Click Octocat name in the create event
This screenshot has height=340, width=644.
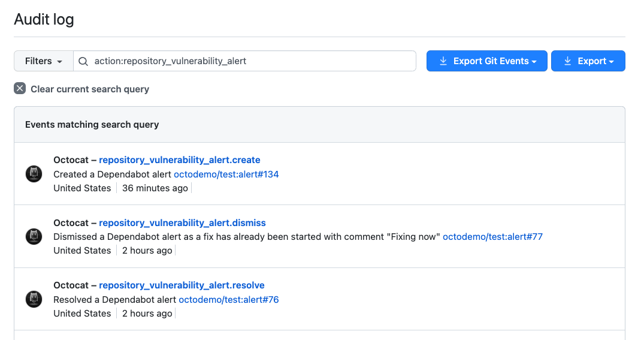[71, 160]
